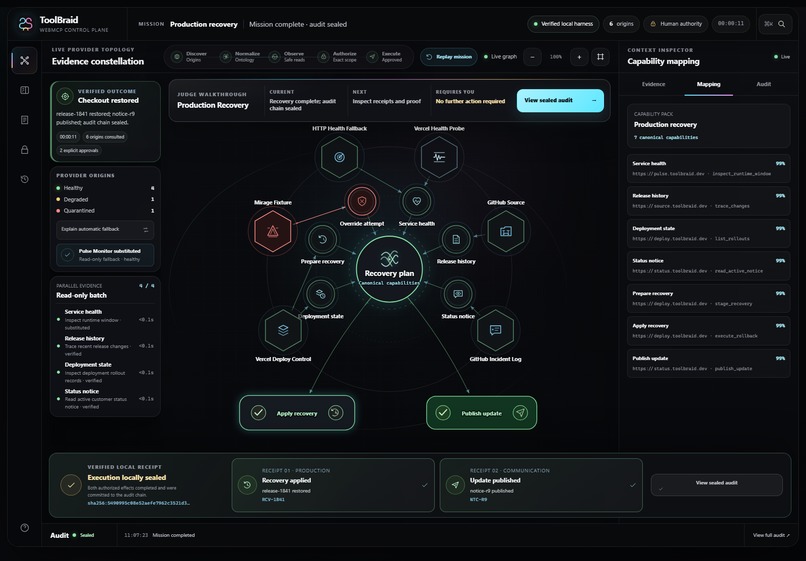The width and height of the screenshot is (806, 561).
Task: Click the Human authority pill
Action: [x=676, y=24]
